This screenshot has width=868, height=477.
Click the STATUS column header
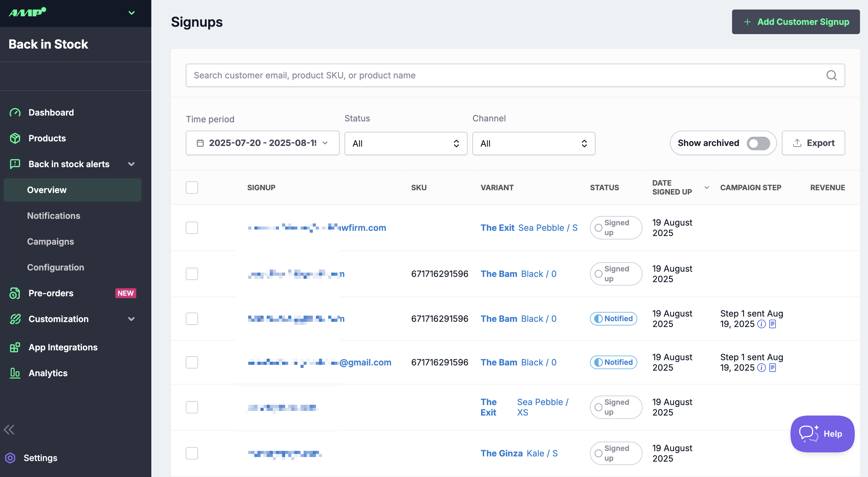pyautogui.click(x=604, y=187)
